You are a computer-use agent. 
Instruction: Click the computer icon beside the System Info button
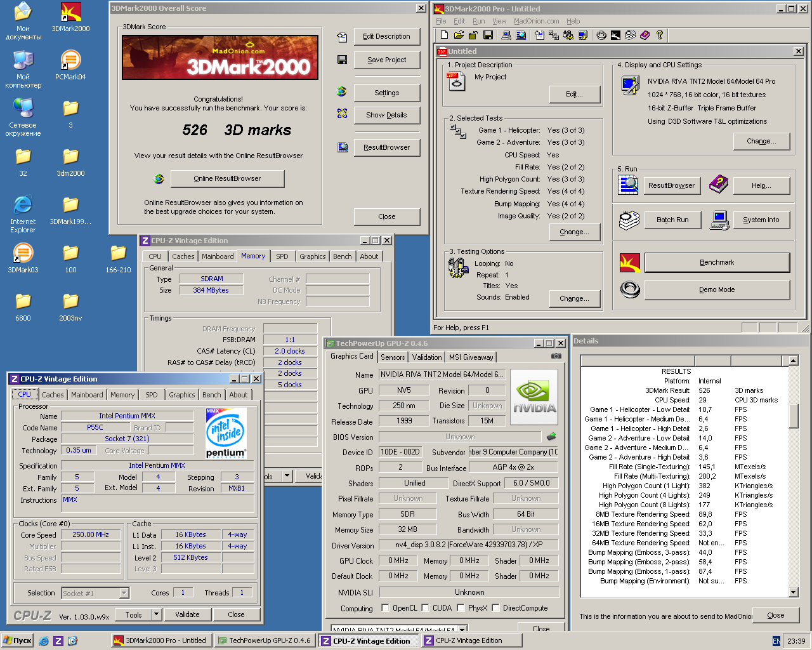point(719,220)
